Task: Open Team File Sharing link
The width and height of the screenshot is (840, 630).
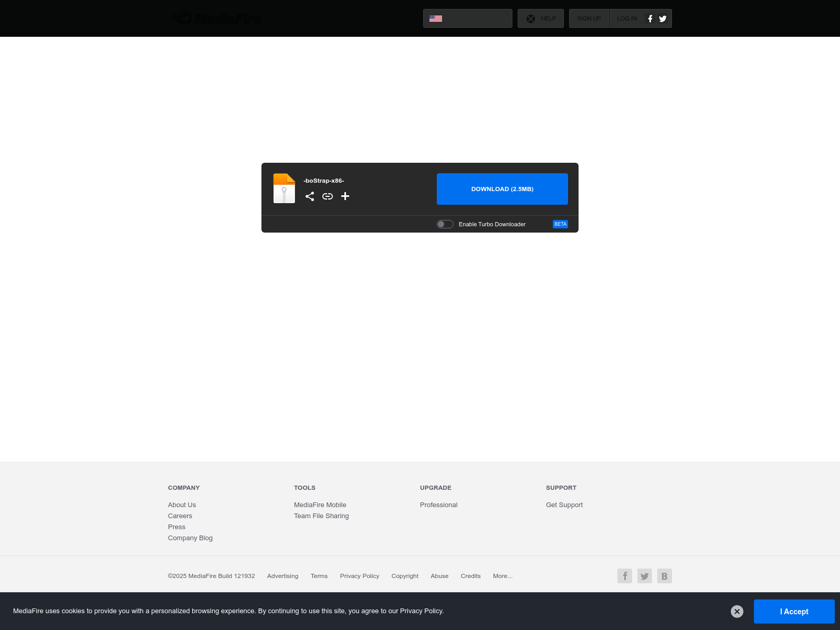Action: [x=321, y=516]
